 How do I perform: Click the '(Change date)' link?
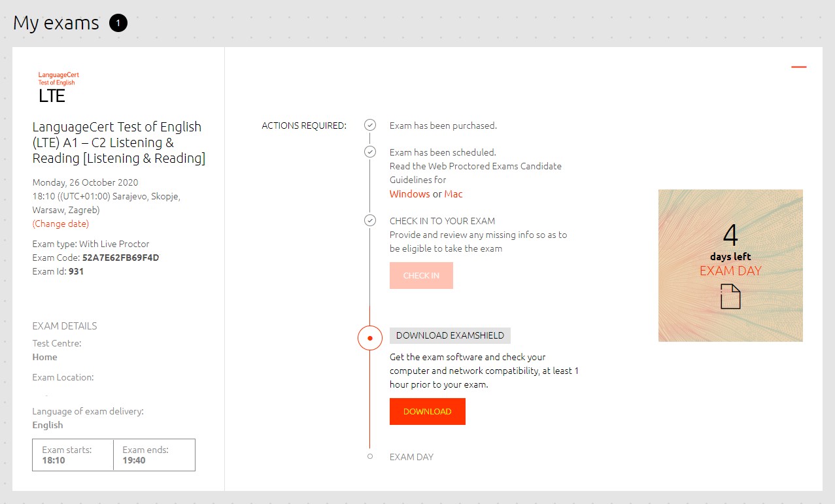pyautogui.click(x=61, y=224)
